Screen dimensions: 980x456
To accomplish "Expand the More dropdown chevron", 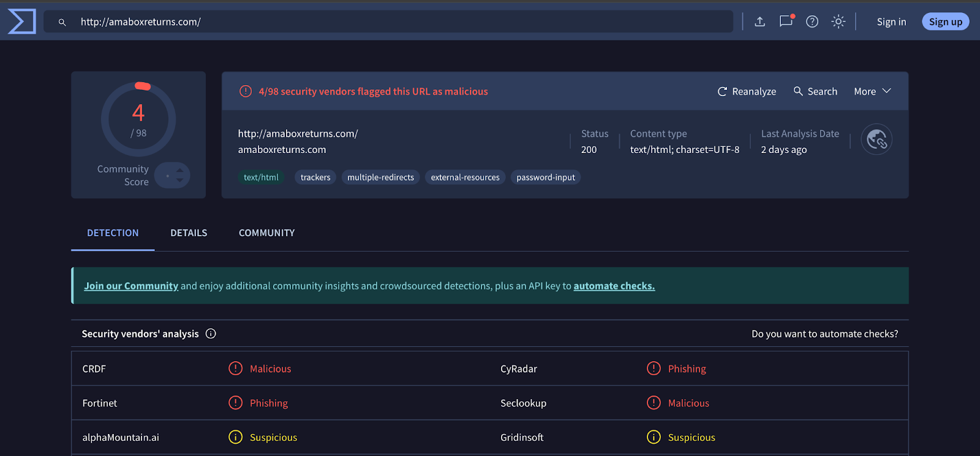I will coord(886,91).
